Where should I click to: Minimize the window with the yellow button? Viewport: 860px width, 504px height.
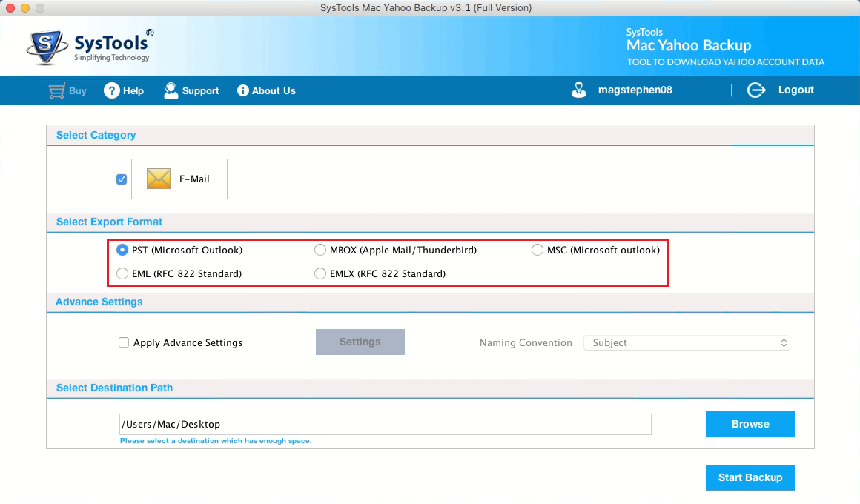click(24, 7)
